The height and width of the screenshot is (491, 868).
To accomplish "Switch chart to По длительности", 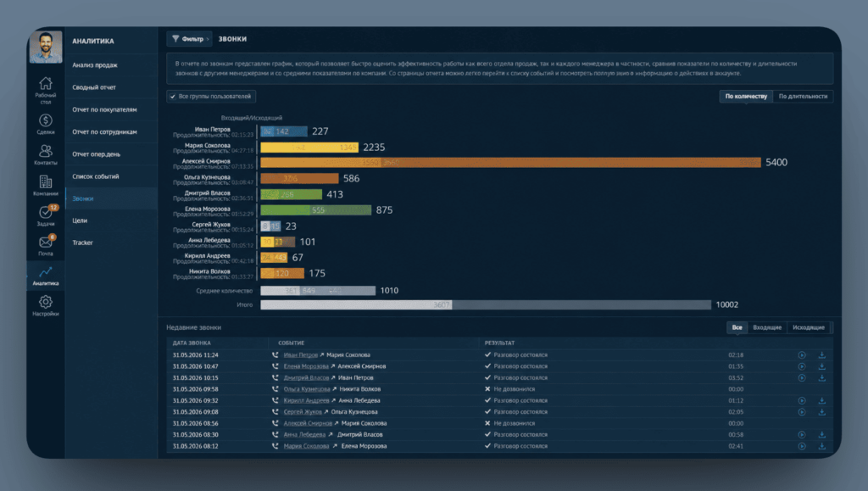I will coord(803,97).
